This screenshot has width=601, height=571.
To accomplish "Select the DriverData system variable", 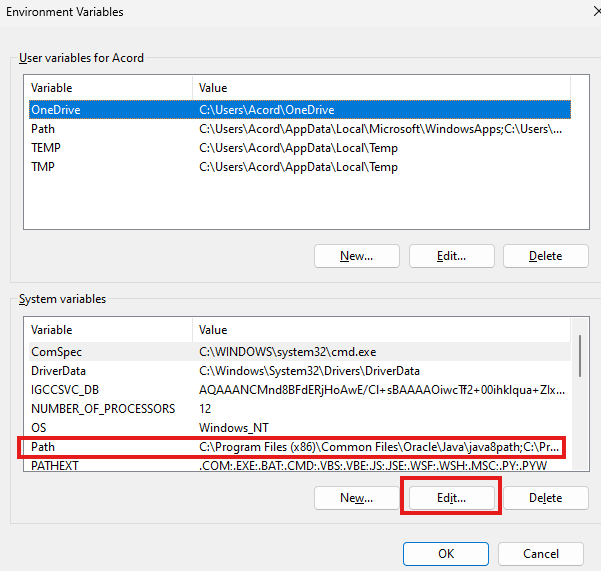I will pyautogui.click(x=60, y=371).
